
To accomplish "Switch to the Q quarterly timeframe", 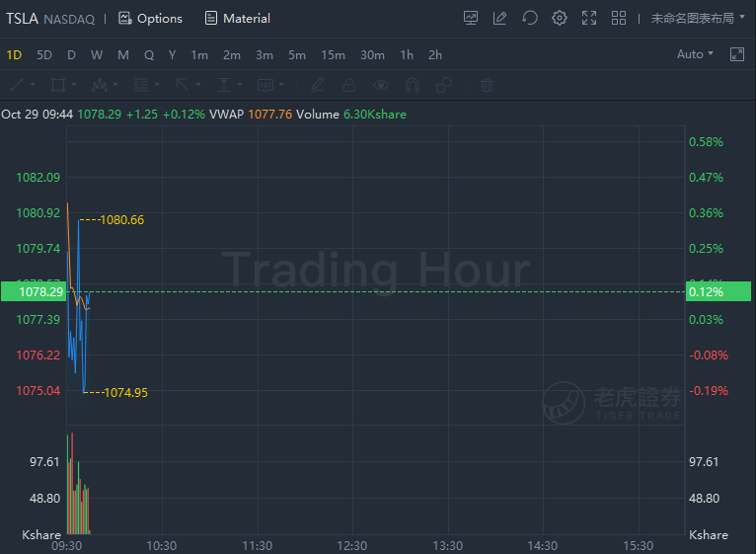I will 149,55.
